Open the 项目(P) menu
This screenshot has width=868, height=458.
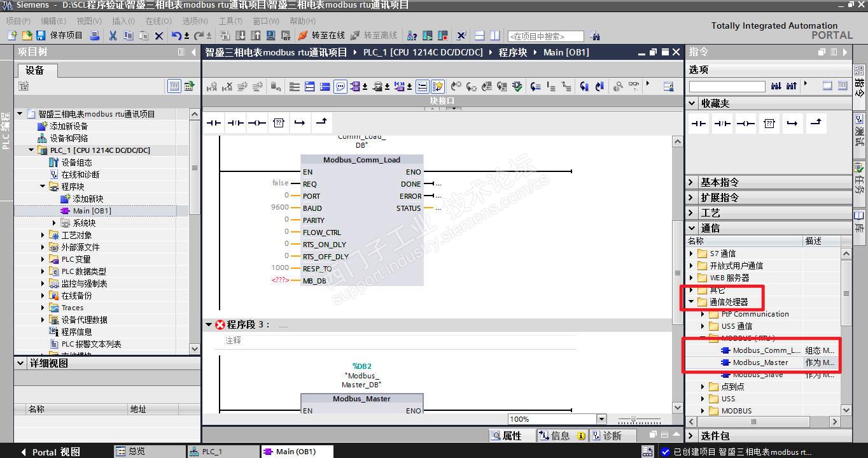tap(18, 21)
